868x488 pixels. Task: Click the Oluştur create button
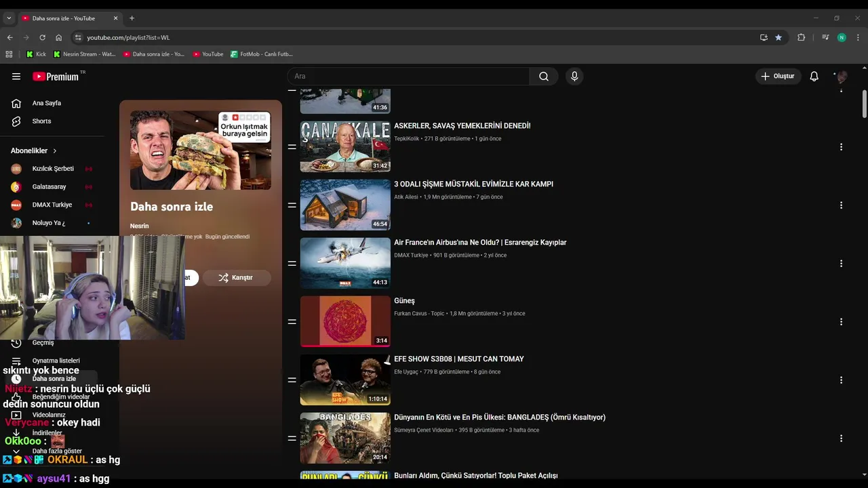click(x=778, y=77)
